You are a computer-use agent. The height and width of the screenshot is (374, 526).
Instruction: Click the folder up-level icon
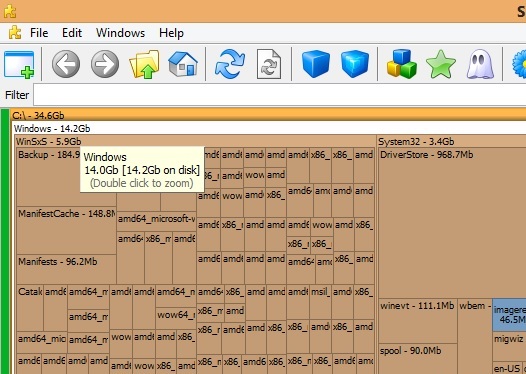144,64
